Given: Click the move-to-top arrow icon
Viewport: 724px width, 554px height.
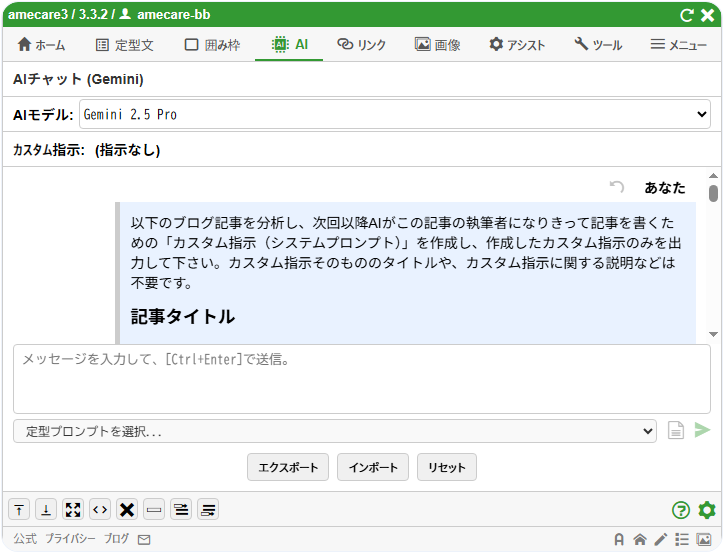Looking at the screenshot, I should pos(19,510).
